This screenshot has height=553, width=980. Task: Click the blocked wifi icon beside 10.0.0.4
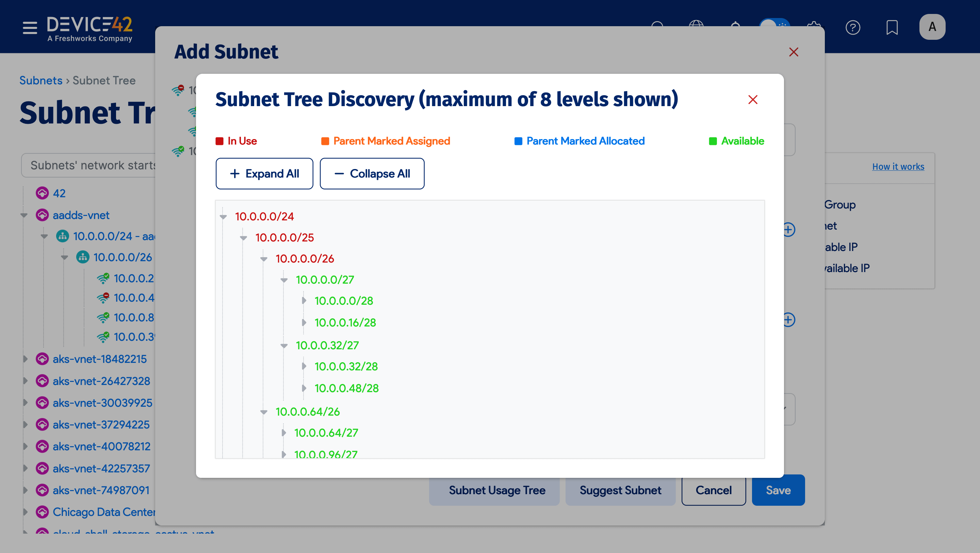pyautogui.click(x=103, y=298)
